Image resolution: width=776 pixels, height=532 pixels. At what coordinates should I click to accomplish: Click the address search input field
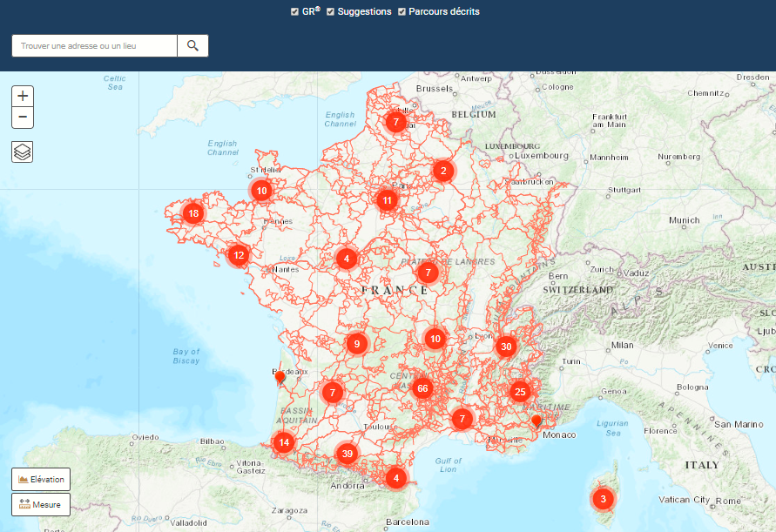(94, 45)
